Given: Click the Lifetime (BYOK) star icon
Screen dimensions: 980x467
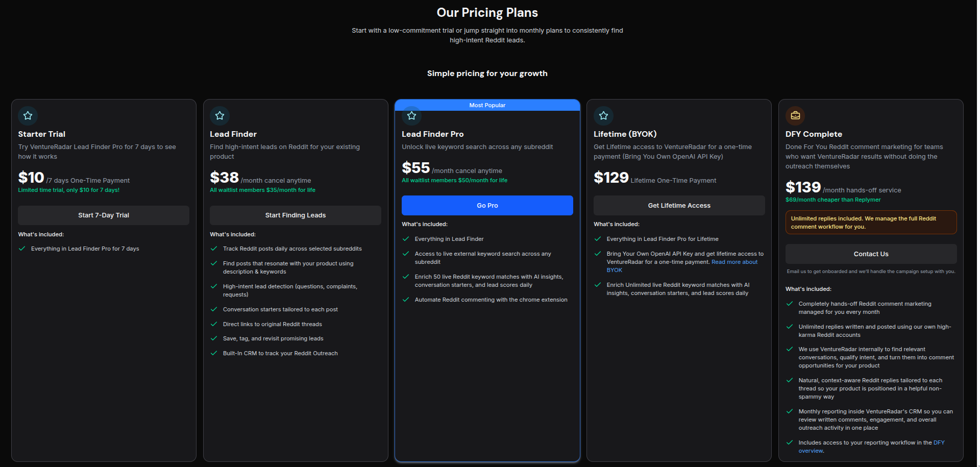Looking at the screenshot, I should tap(604, 116).
